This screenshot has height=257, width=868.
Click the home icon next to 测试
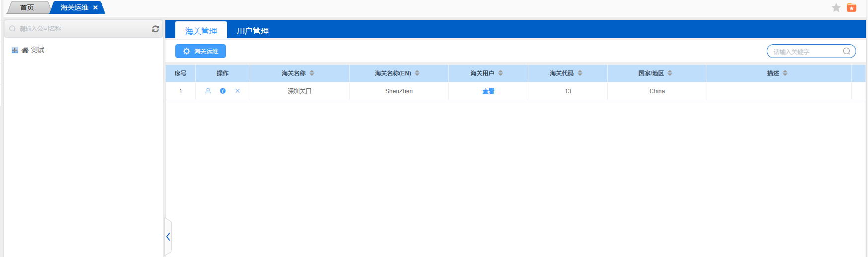pyautogui.click(x=25, y=50)
